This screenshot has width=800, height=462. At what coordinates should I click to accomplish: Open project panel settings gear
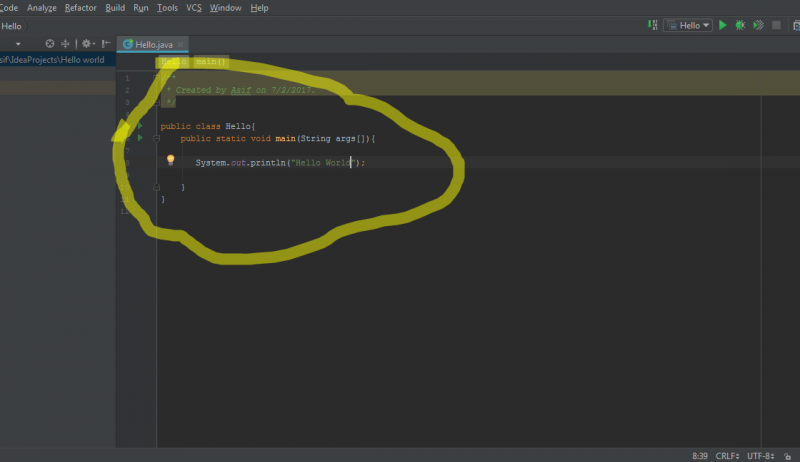pos(87,44)
